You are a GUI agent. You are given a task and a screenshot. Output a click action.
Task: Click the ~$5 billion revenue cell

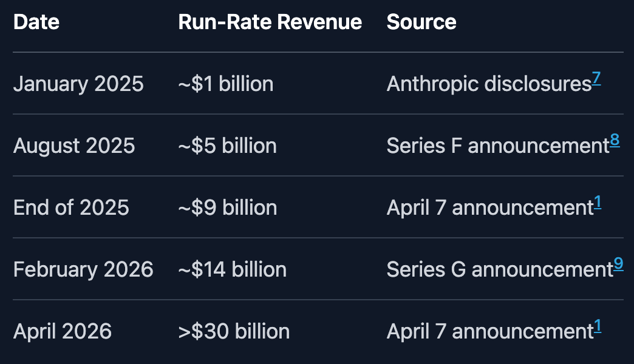pyautogui.click(x=227, y=146)
